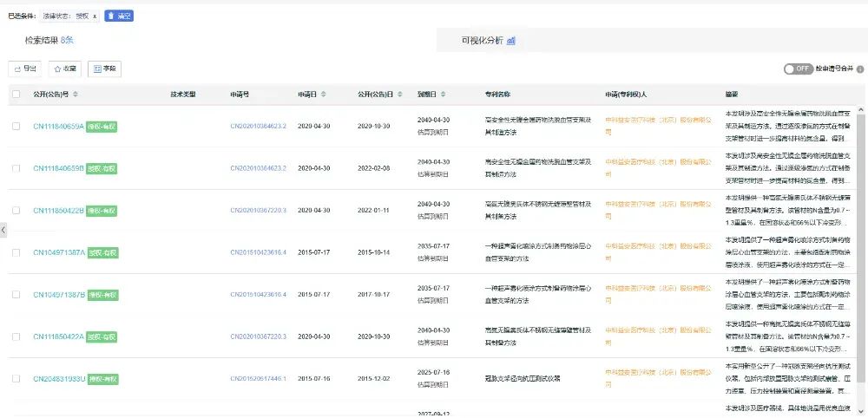Expand the collapsed left side panel arrow
Viewport: 868px width, 418px height.
pos(3,230)
